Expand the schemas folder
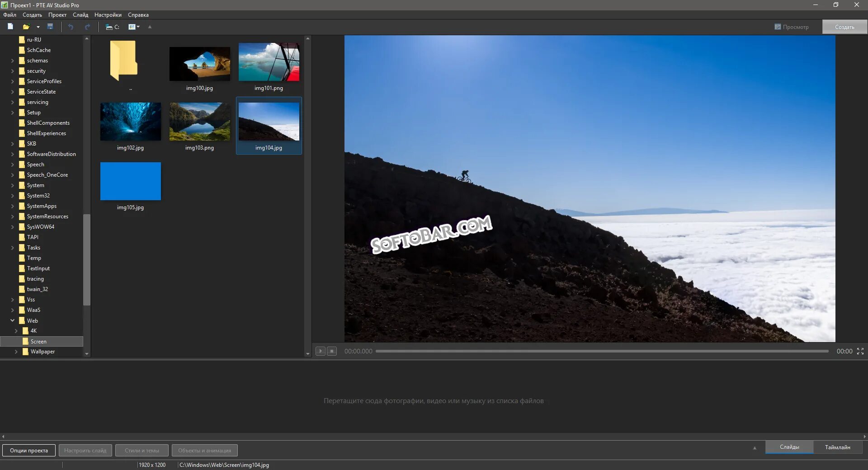The height and width of the screenshot is (470, 868). [12, 61]
